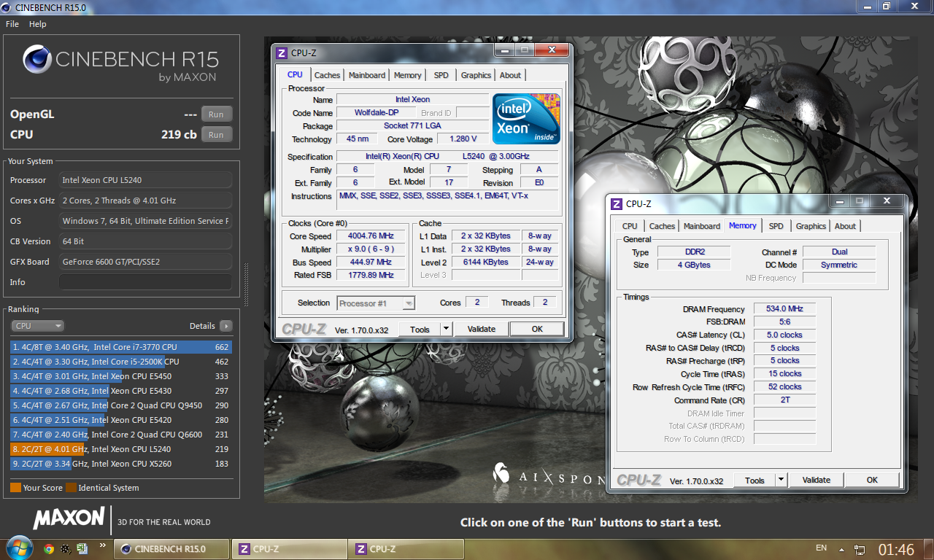This screenshot has width=934, height=560.
Task: Show hidden system tray icons arrow
Action: (x=842, y=549)
